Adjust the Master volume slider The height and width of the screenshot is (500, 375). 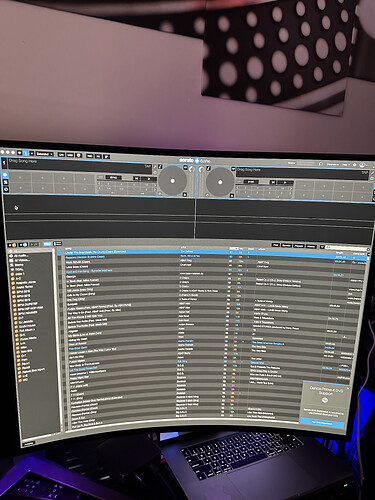306,163
